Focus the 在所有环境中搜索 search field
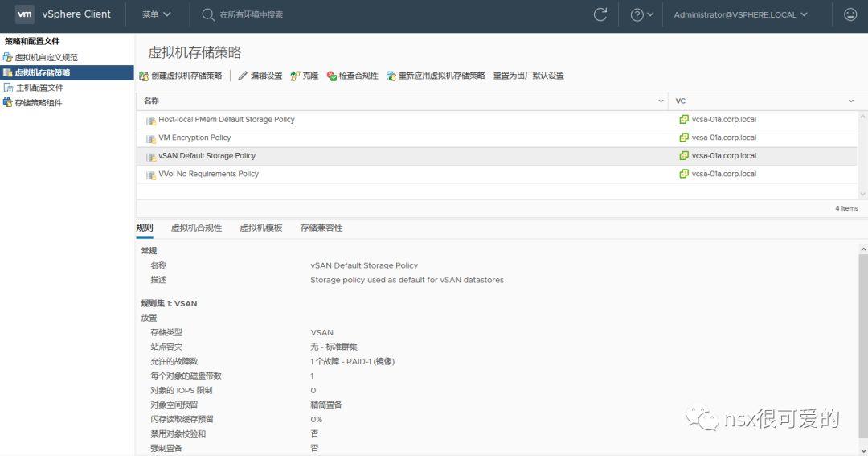The width and height of the screenshot is (868, 456). point(252,15)
